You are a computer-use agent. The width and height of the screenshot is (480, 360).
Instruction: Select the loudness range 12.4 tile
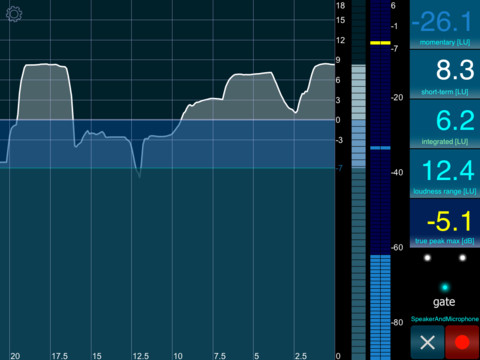(445, 174)
